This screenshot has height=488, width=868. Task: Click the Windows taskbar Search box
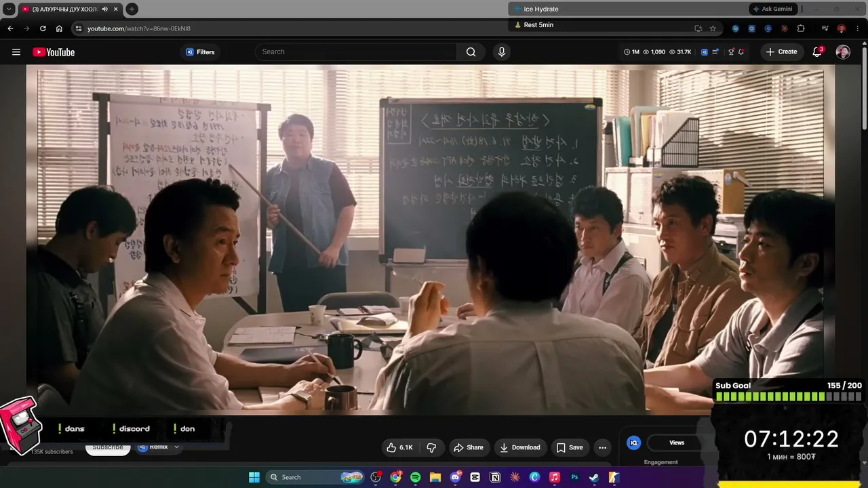[x=316, y=477]
